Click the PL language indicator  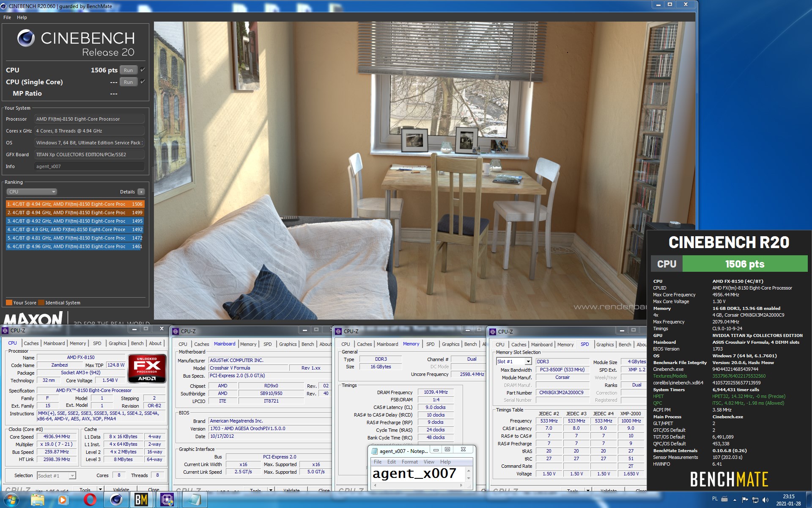click(715, 499)
